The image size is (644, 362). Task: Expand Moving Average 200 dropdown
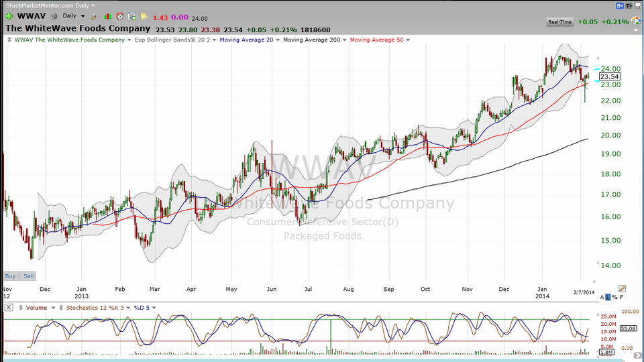point(344,40)
